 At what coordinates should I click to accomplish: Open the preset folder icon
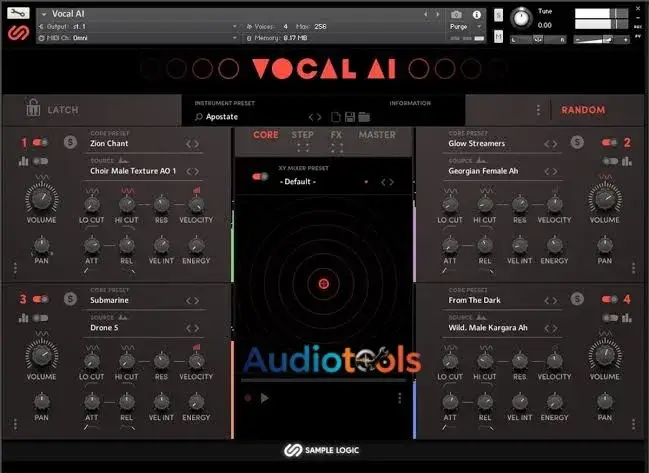[x=364, y=117]
